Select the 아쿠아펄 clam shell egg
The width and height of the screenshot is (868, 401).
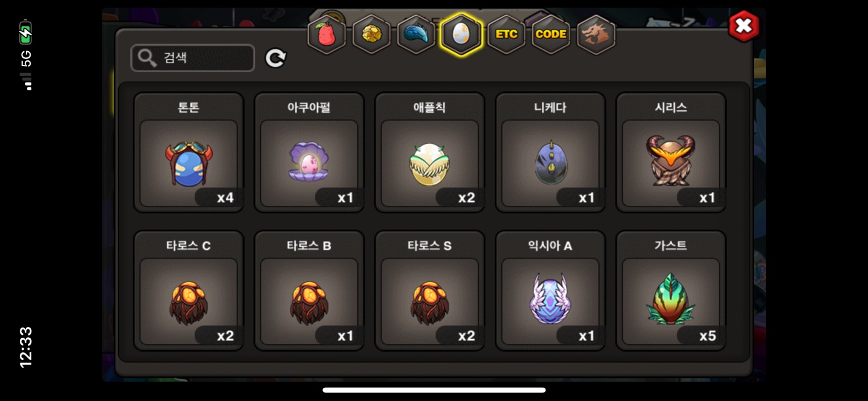pyautogui.click(x=309, y=152)
